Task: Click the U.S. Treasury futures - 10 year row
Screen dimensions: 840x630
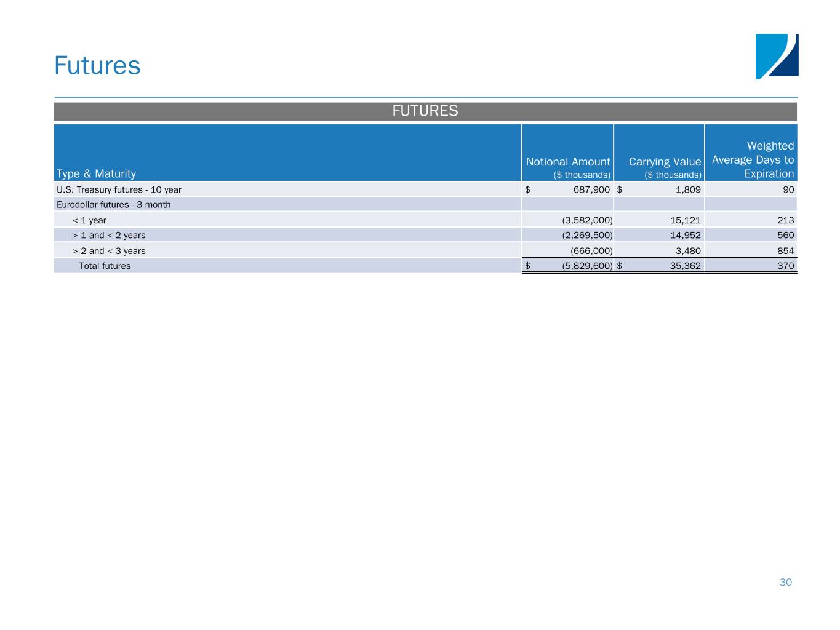Action: (x=119, y=189)
